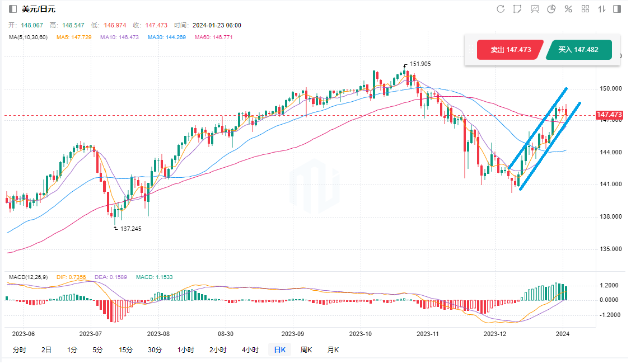This screenshot has height=364, width=631.
Task: Open the MACD(12,26,9) indicator settings
Action: coord(28,277)
